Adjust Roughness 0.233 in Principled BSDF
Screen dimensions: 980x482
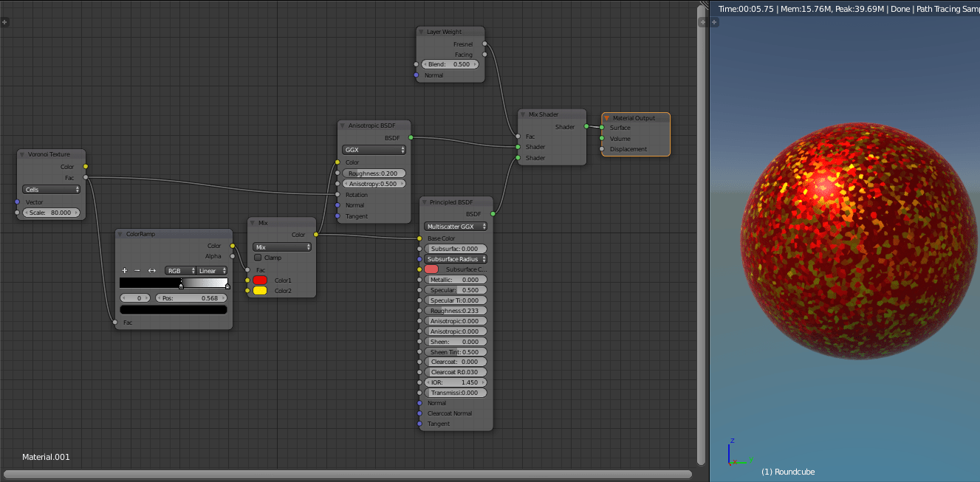tap(456, 311)
